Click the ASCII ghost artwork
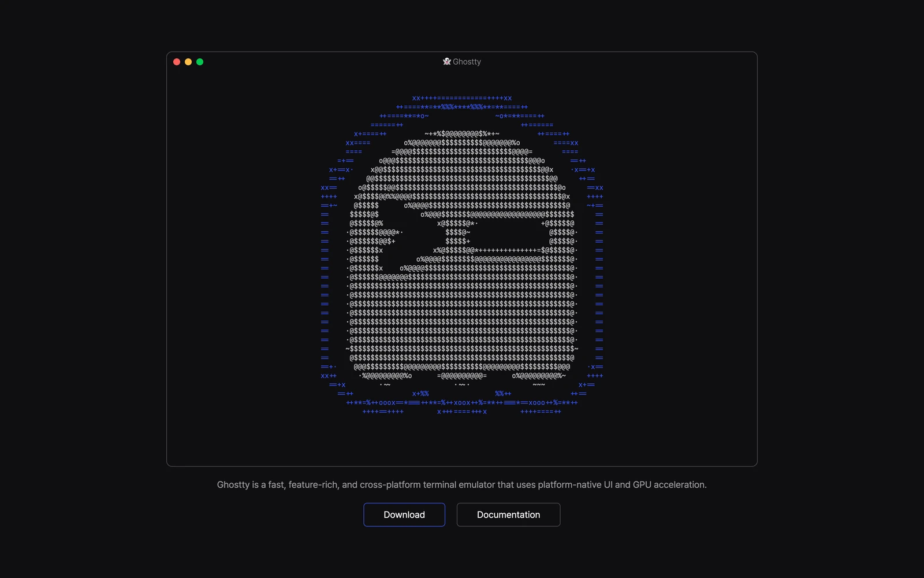 (462, 255)
